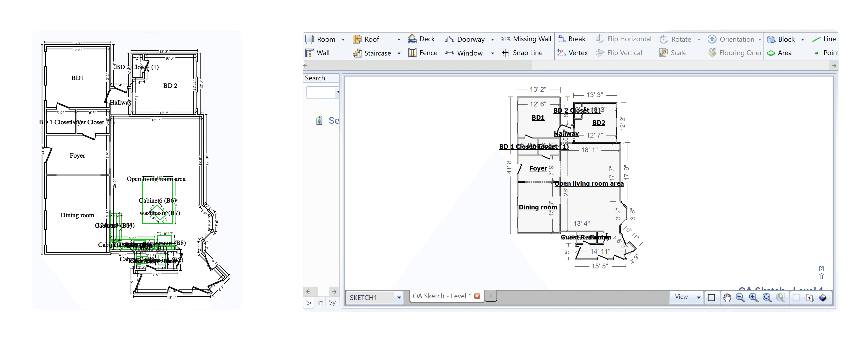Select the BD1 room label in sketch
The image size is (868, 341).
click(x=538, y=118)
